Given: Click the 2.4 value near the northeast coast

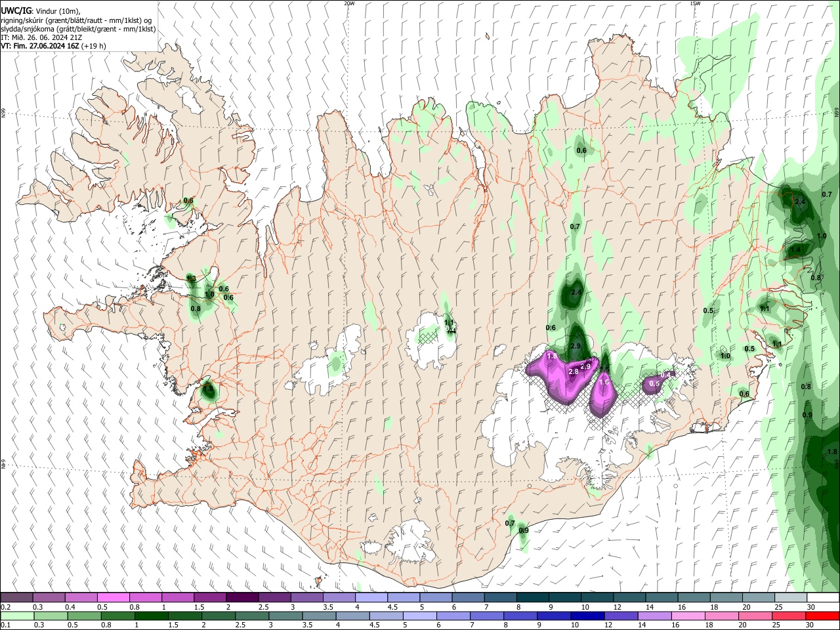Looking at the screenshot, I should tap(800, 202).
